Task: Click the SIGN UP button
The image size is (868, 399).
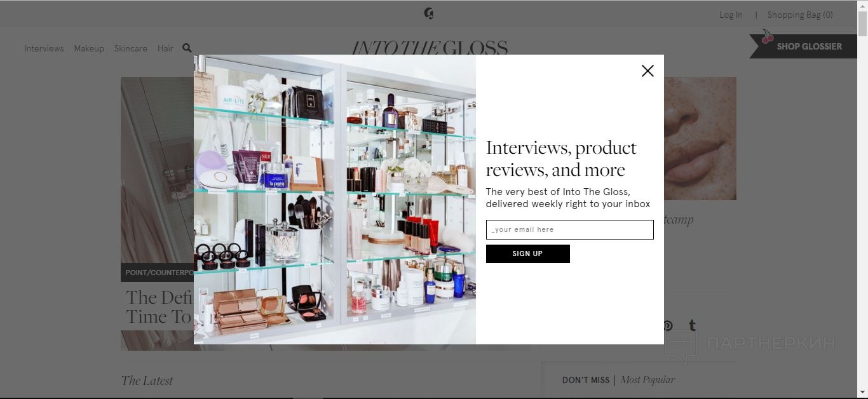Action: coord(527,254)
